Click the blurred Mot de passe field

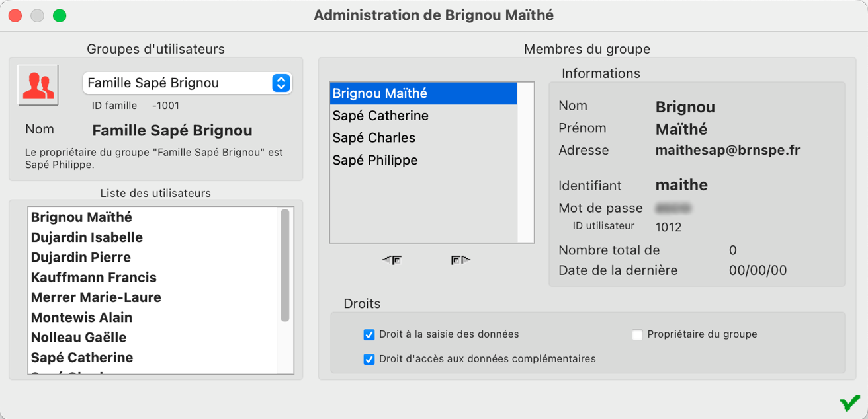(673, 208)
